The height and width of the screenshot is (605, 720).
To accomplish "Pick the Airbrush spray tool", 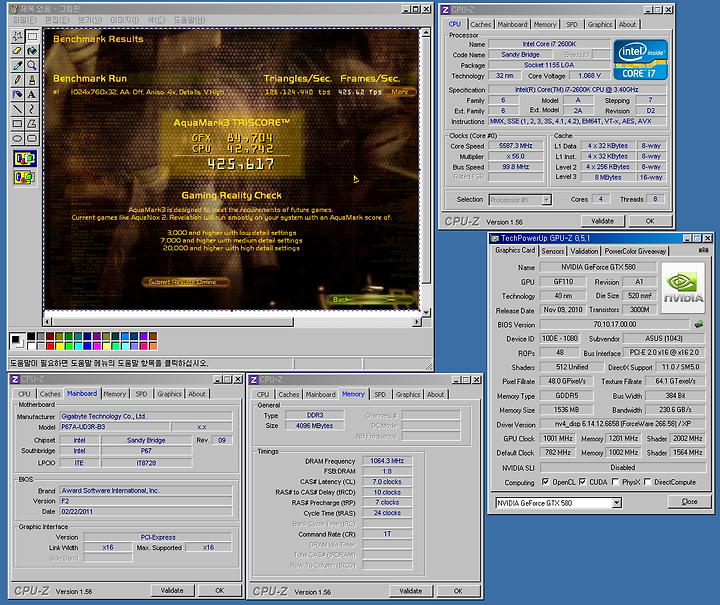I will click(17, 95).
